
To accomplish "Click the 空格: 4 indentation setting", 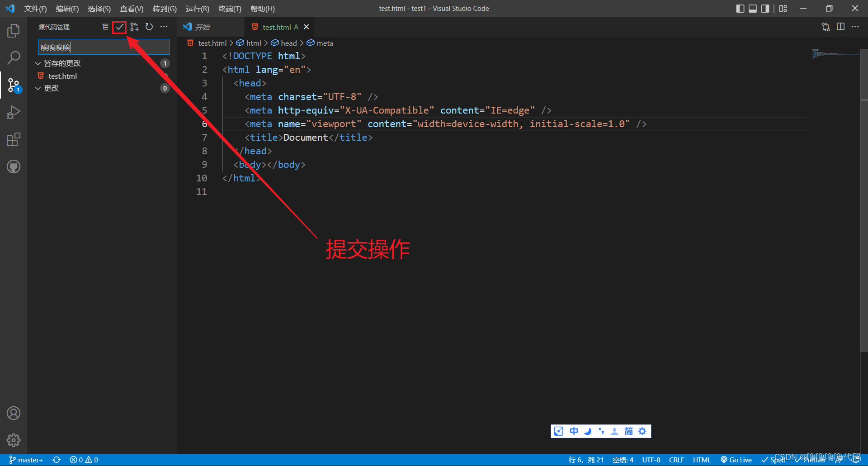I will coord(623,460).
